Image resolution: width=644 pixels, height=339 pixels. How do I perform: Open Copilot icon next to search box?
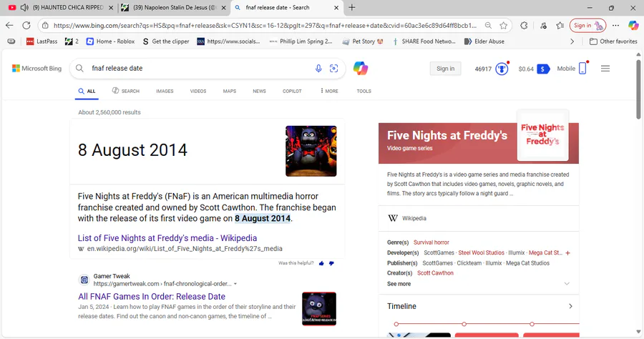click(361, 68)
